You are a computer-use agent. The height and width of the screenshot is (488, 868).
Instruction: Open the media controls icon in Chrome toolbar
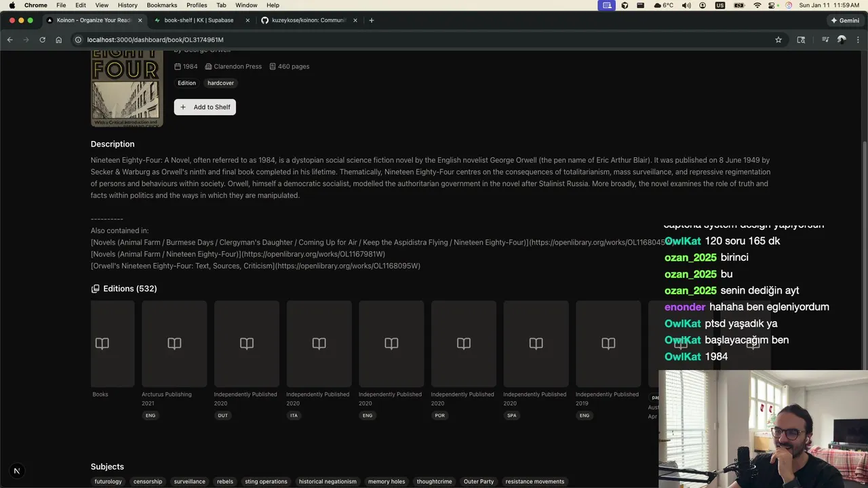(x=825, y=40)
